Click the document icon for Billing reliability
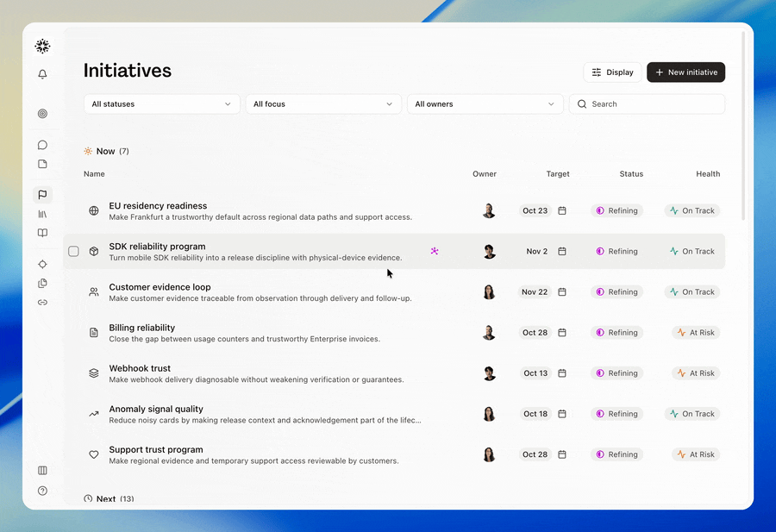The image size is (776, 532). [93, 333]
